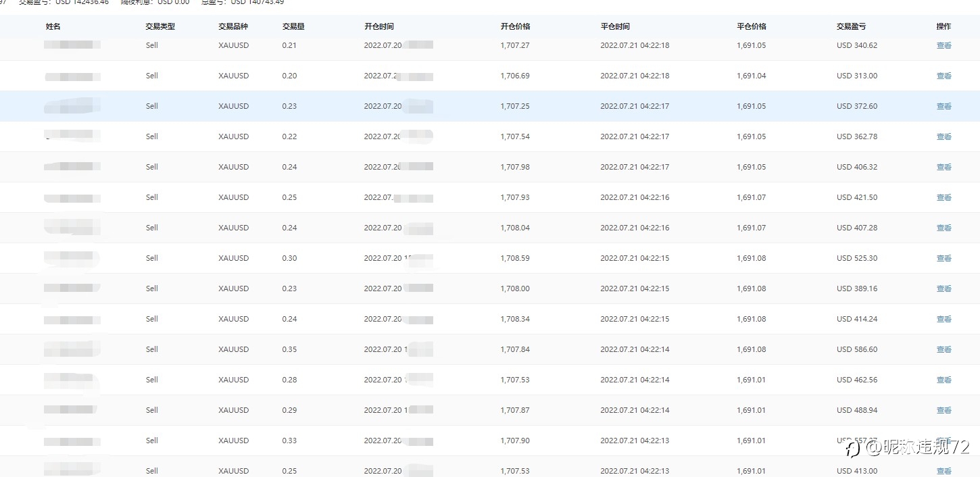Viewport: 980px width, 477px height.
Task: Click trade volume 0.35
Action: [x=289, y=349]
